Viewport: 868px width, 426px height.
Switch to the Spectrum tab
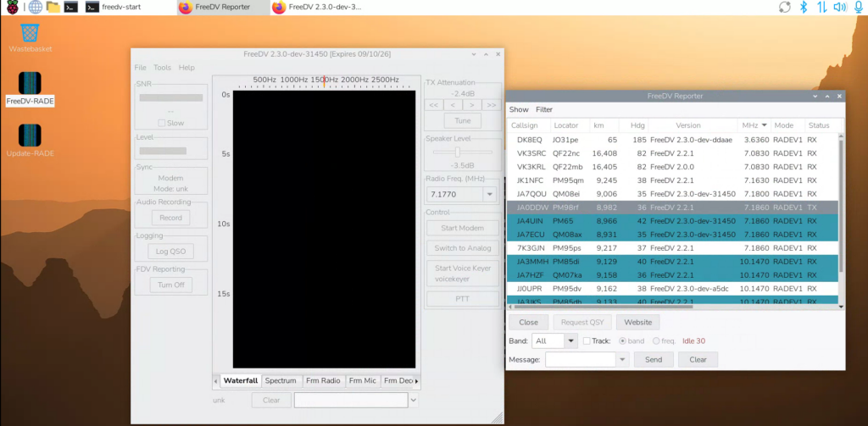280,381
